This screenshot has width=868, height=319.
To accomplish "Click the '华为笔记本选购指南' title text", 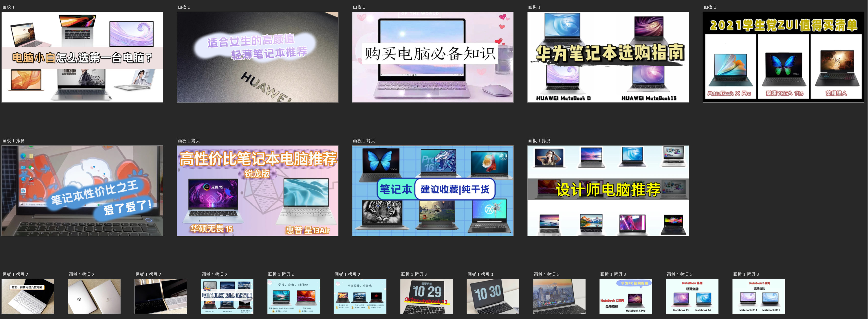I will pos(610,53).
